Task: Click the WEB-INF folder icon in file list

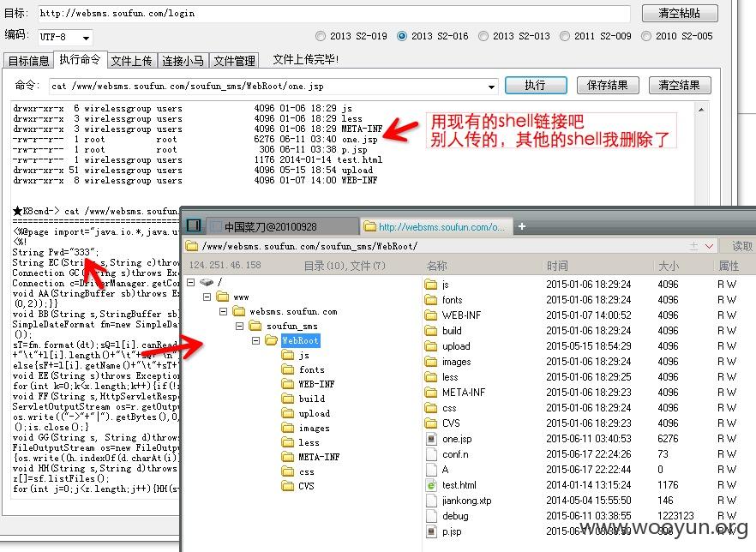Action: 430,315
